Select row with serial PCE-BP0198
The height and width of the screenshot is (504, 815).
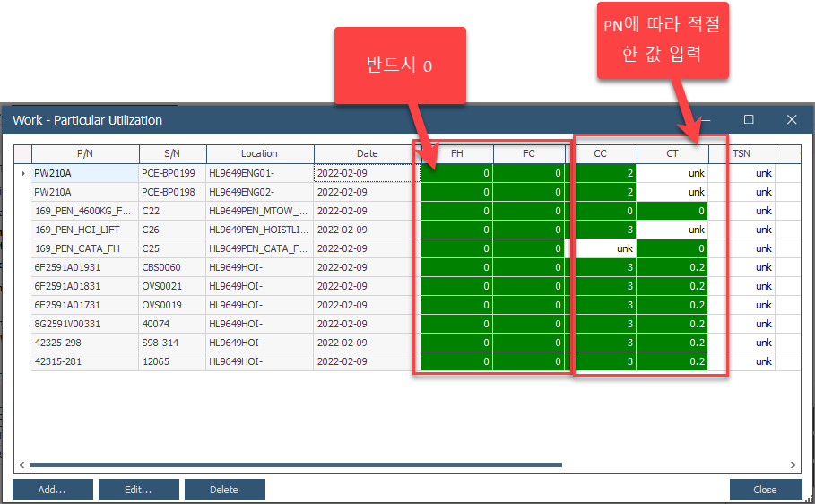pyautogui.click(x=172, y=192)
